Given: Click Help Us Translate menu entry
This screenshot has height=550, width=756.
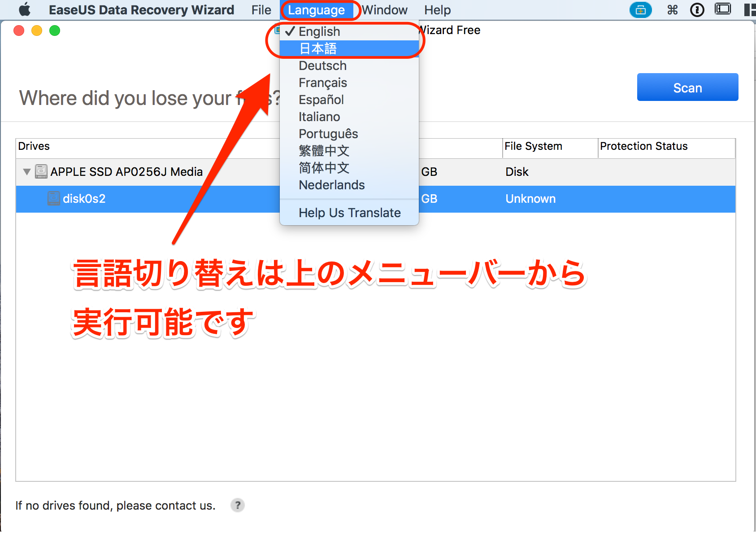Looking at the screenshot, I should 349,213.
